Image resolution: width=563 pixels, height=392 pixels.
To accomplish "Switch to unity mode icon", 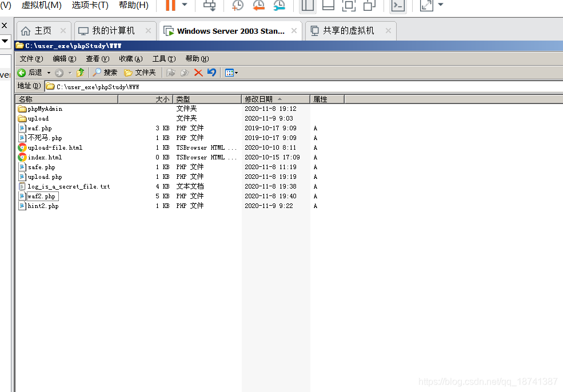I will [369, 5].
